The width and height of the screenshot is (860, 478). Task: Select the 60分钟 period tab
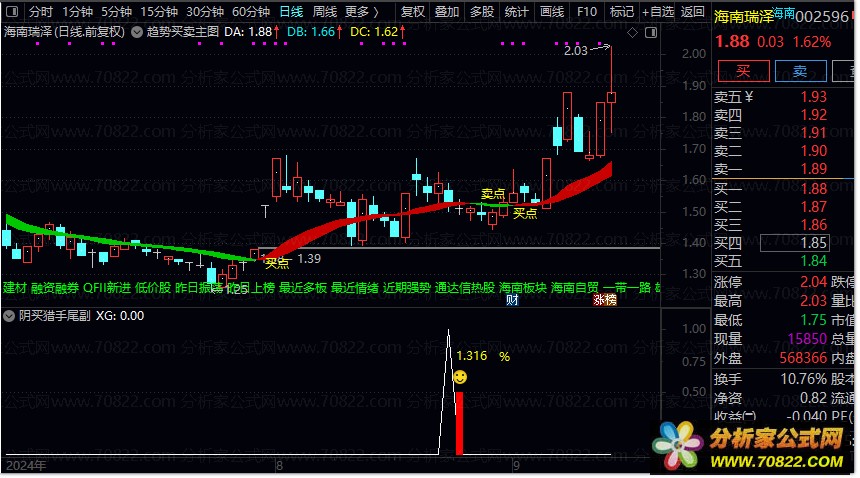pos(251,12)
